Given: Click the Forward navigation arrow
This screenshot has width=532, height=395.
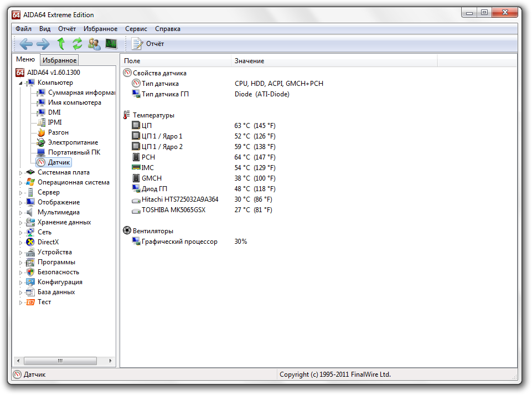Looking at the screenshot, I should click(x=43, y=44).
